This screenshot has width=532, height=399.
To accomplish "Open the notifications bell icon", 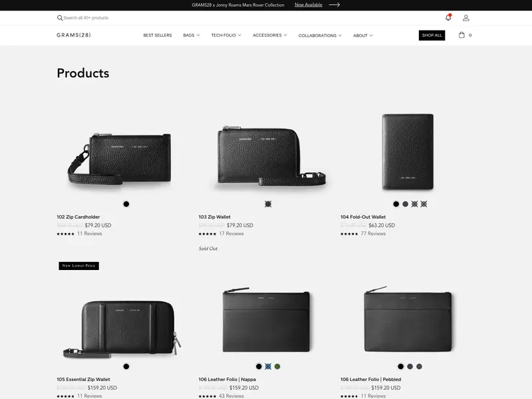I will pyautogui.click(x=448, y=18).
